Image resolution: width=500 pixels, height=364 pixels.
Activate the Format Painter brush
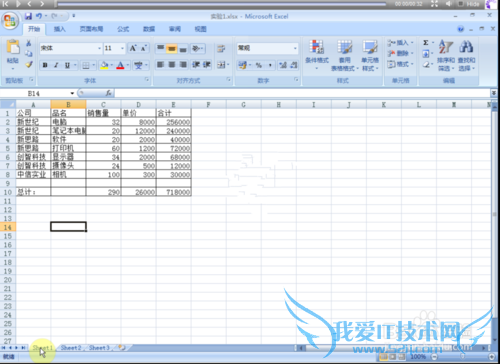[29, 64]
